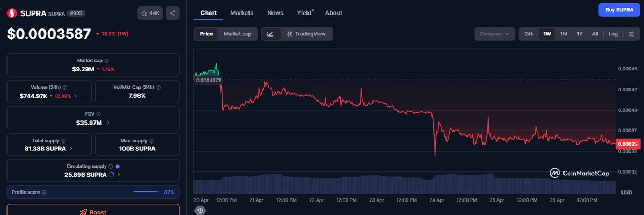Click the 100B SUPRA max supply value
Viewport: 644px width, 215px height.
pyautogui.click(x=137, y=148)
